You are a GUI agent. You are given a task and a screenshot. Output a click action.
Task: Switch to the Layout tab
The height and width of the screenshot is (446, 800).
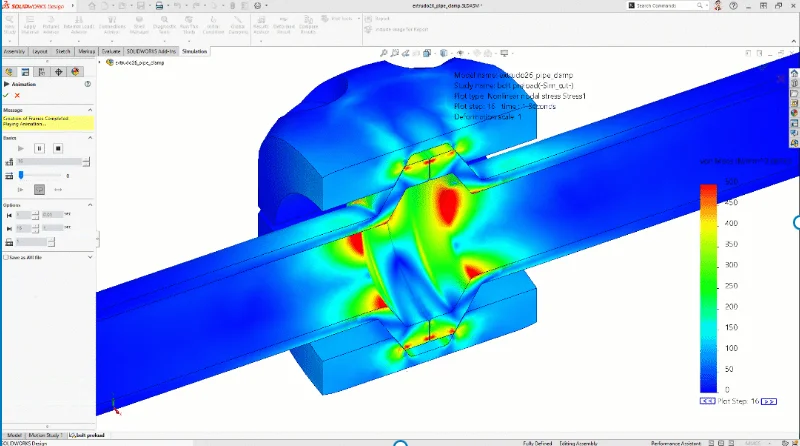[x=40, y=52]
